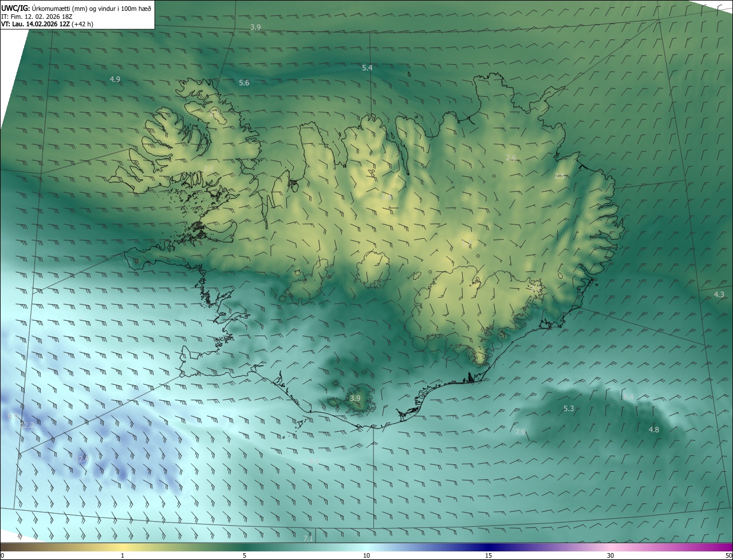The image size is (733, 560).
Task: Click the 2.6 value in northeast Iceland
Action: point(511,157)
